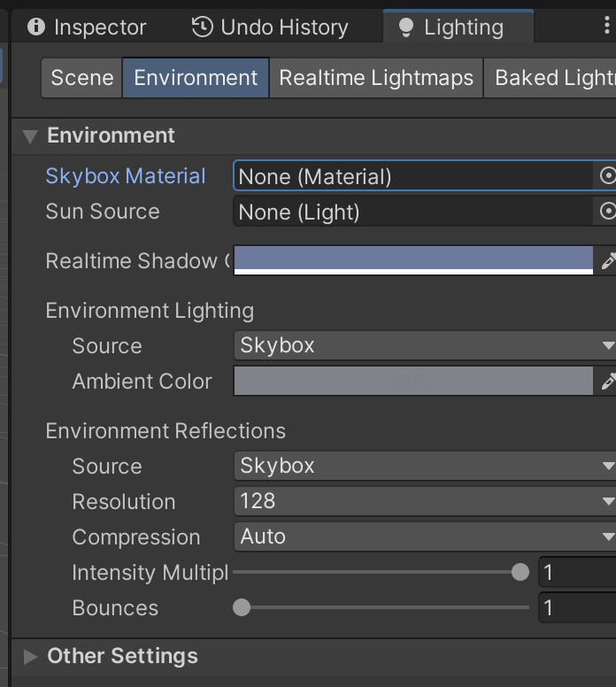
Task: Click the Sun Source label
Action: pyautogui.click(x=103, y=212)
